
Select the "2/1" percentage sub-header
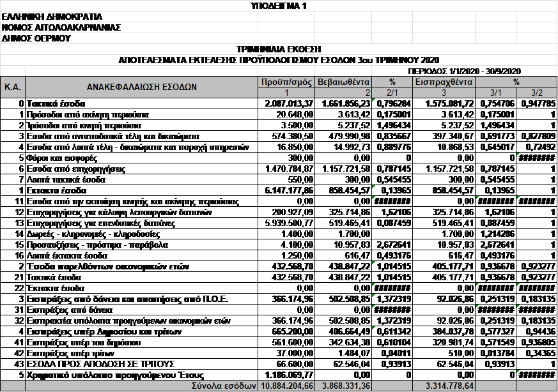coord(392,93)
